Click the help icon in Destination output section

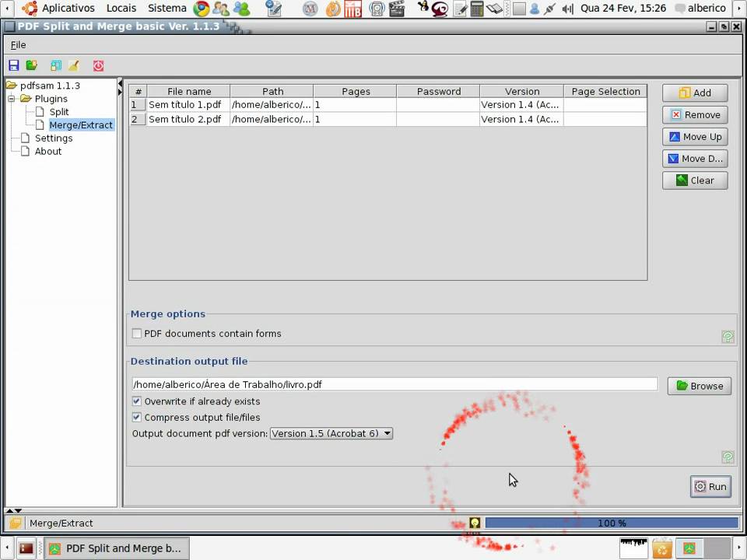coord(728,457)
